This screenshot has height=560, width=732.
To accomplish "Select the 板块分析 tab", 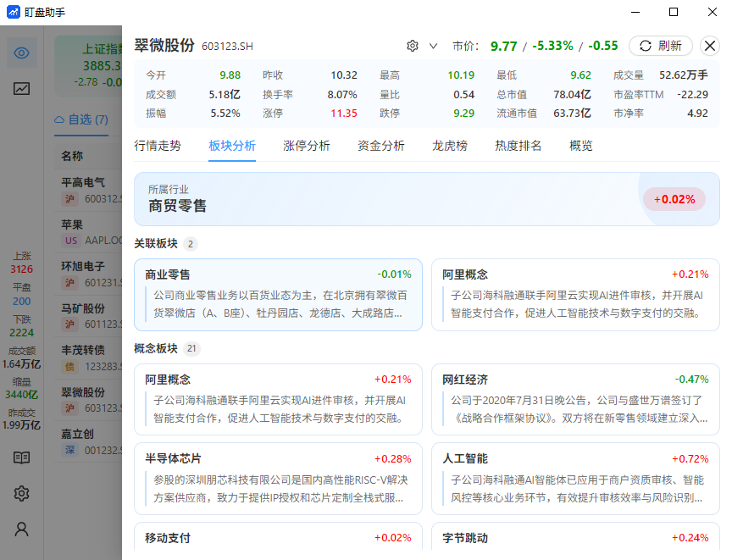I will tap(232, 146).
